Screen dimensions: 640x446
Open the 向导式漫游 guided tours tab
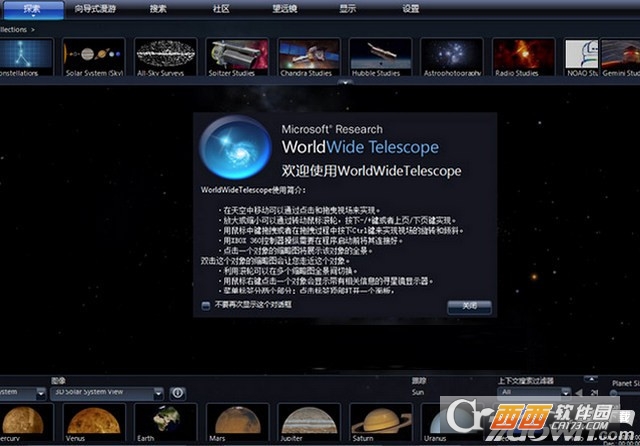tap(95, 9)
